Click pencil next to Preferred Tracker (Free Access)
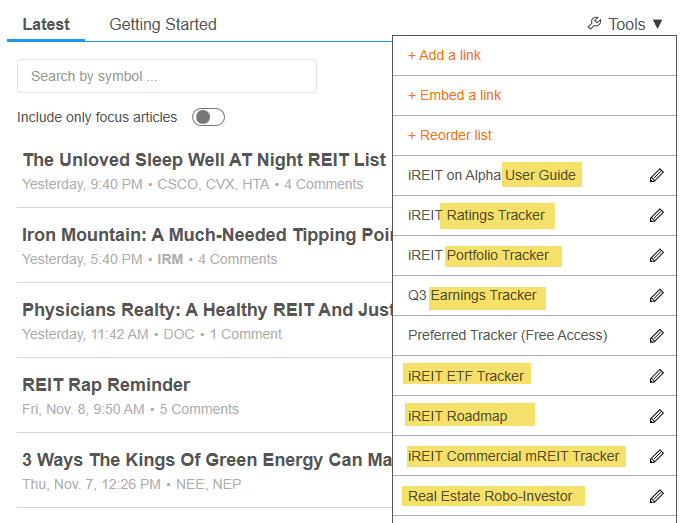This screenshot has height=523, width=689. 656,336
